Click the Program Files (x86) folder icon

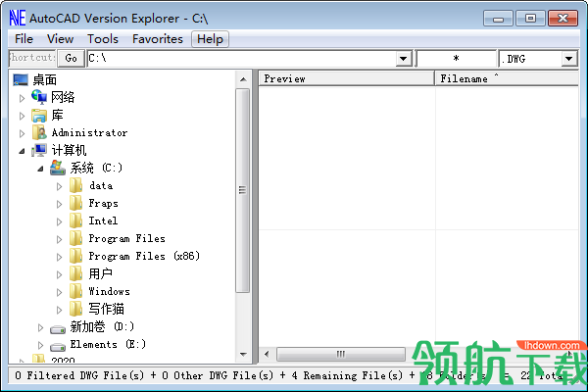[x=76, y=256]
